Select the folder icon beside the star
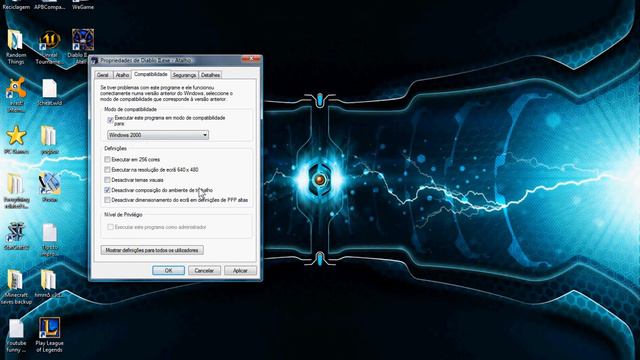This screenshot has height=360, width=640. [x=49, y=136]
